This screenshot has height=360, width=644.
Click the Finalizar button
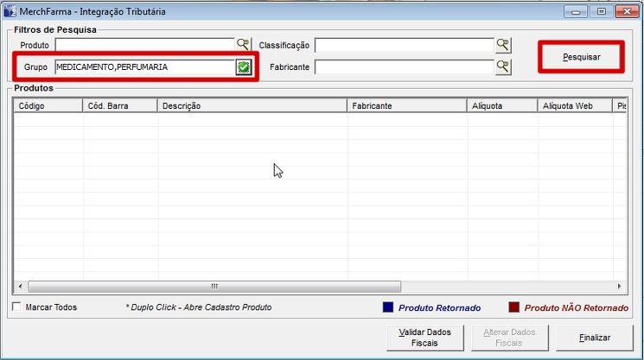[x=594, y=338]
